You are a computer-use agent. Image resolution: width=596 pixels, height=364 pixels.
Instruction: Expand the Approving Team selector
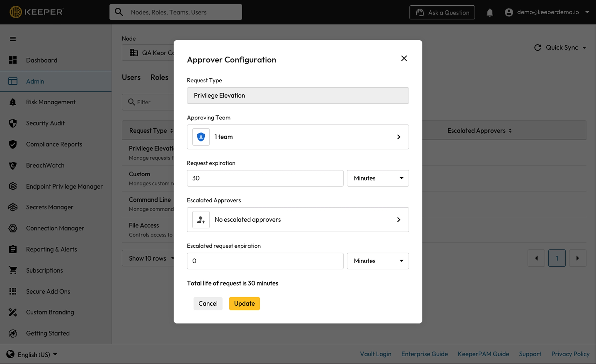pyautogui.click(x=298, y=137)
